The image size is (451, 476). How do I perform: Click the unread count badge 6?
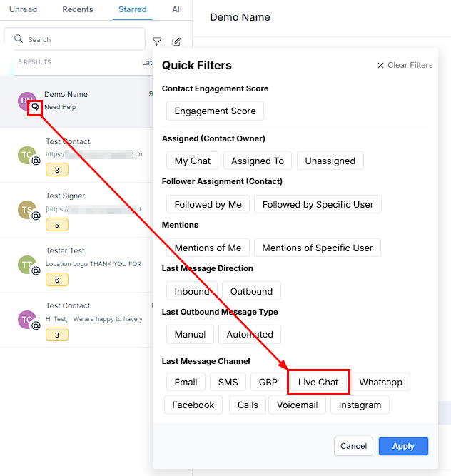coord(56,280)
